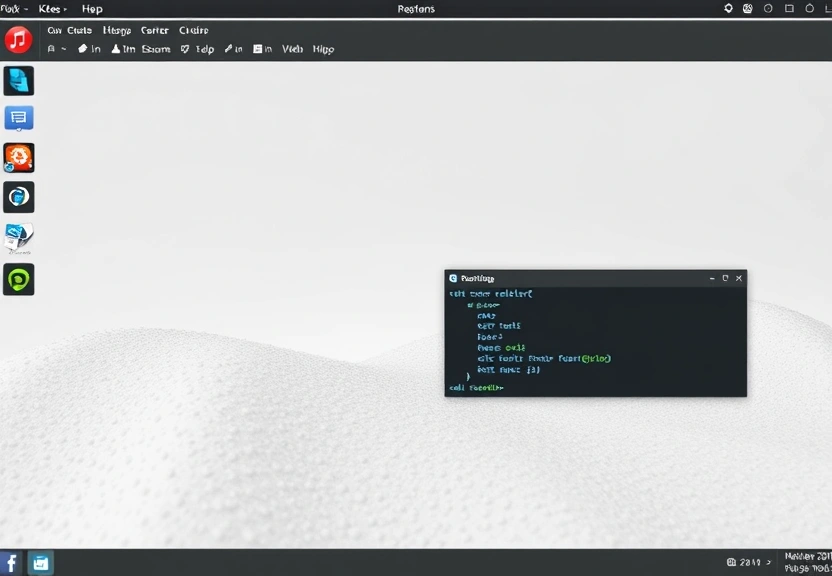This screenshot has height=576, width=832.
Task: Launch the messaging app from the sidebar
Action: point(19,118)
